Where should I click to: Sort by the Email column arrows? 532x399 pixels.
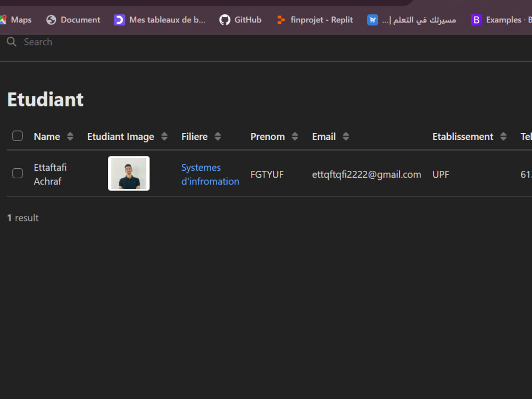pyautogui.click(x=346, y=136)
